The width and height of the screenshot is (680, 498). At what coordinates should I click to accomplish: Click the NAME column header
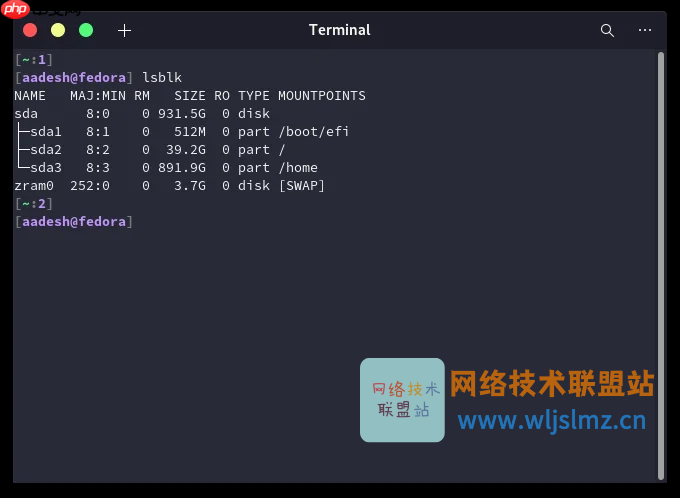tap(30, 95)
